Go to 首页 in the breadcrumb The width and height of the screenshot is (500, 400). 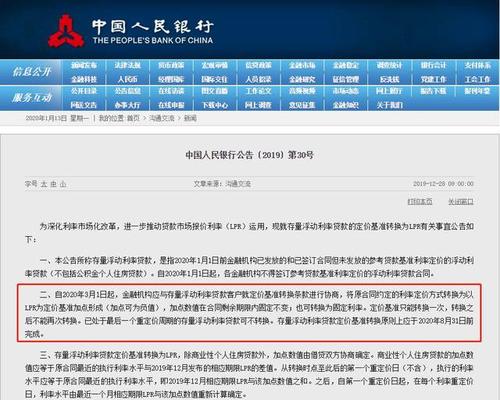pyautogui.click(x=134, y=118)
